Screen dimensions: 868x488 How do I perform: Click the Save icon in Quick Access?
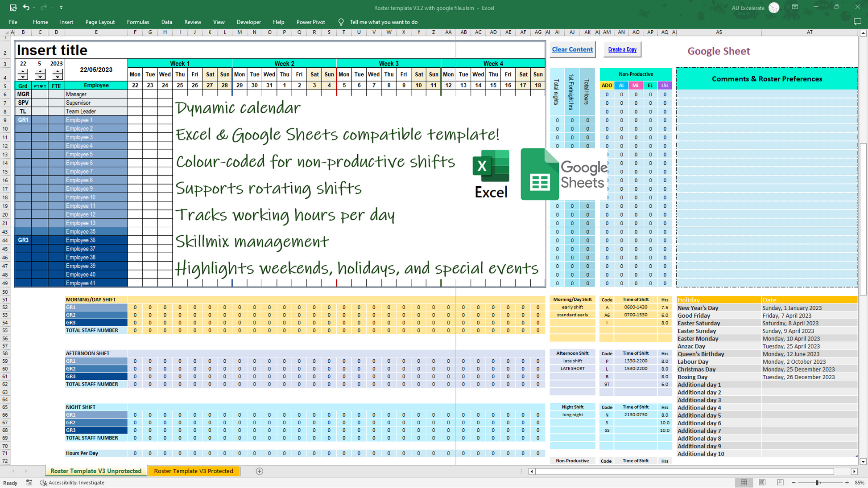(13, 8)
